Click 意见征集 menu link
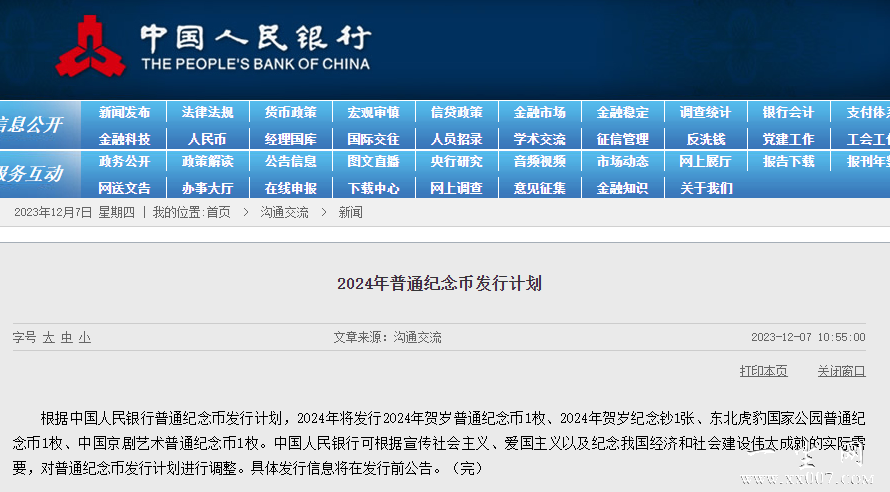Image resolution: width=890 pixels, height=492 pixels. coord(539,188)
